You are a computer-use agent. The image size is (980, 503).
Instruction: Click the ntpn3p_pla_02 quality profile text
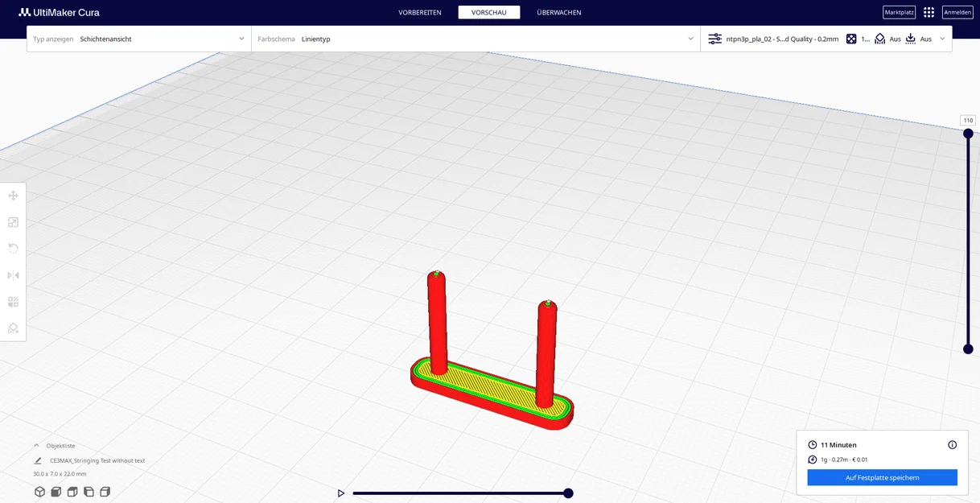point(782,39)
